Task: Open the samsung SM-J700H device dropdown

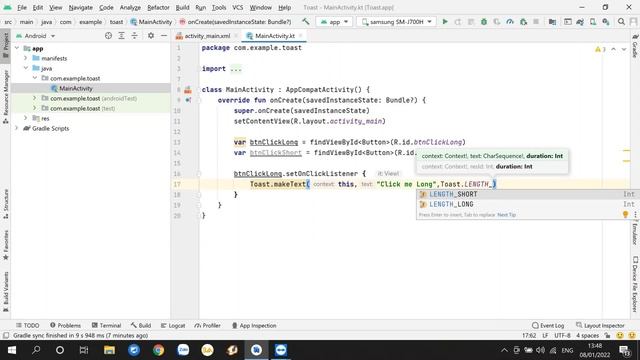Action: [396, 22]
